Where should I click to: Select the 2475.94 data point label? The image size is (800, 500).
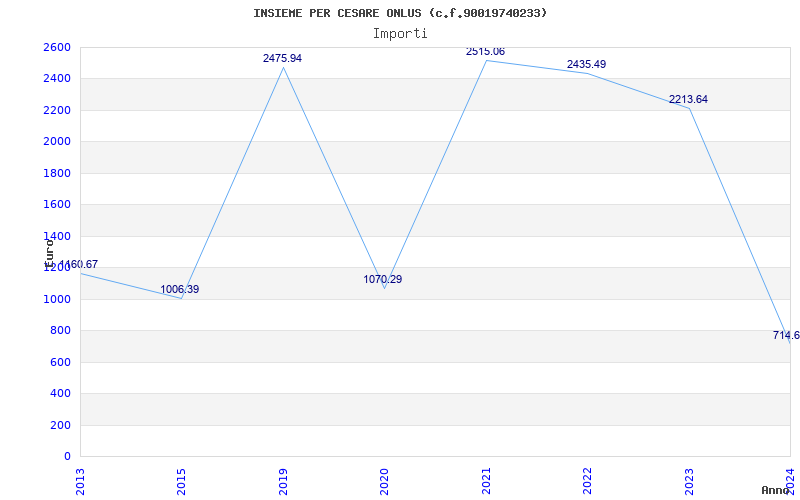pyautogui.click(x=282, y=58)
